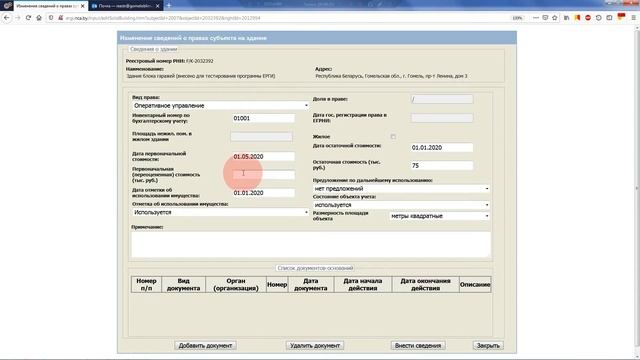Show site security lock information
This screenshot has width=640, height=360.
coord(60,18)
